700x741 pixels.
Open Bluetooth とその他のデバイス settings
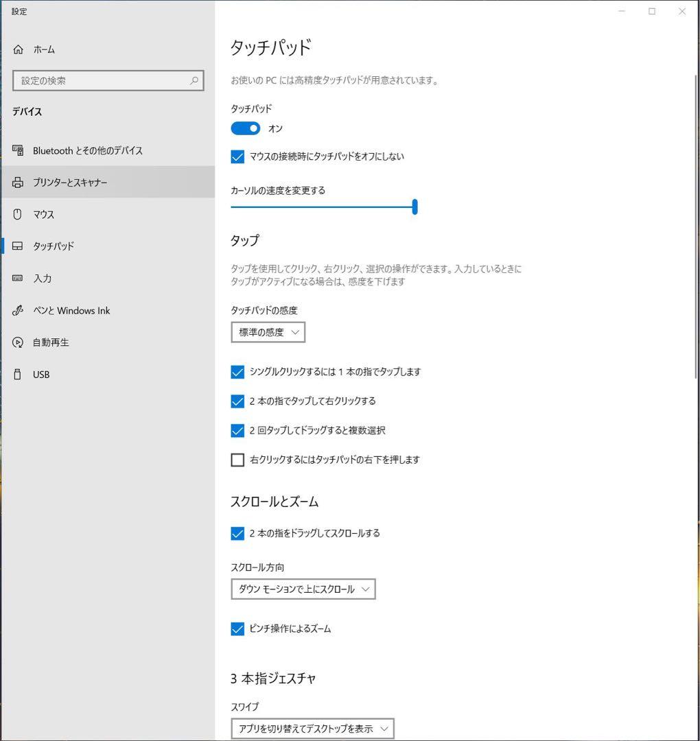tap(88, 150)
